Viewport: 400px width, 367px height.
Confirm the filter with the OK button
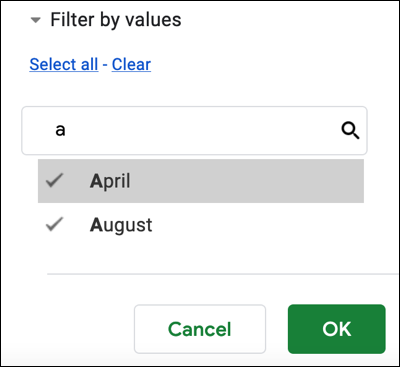[337, 329]
